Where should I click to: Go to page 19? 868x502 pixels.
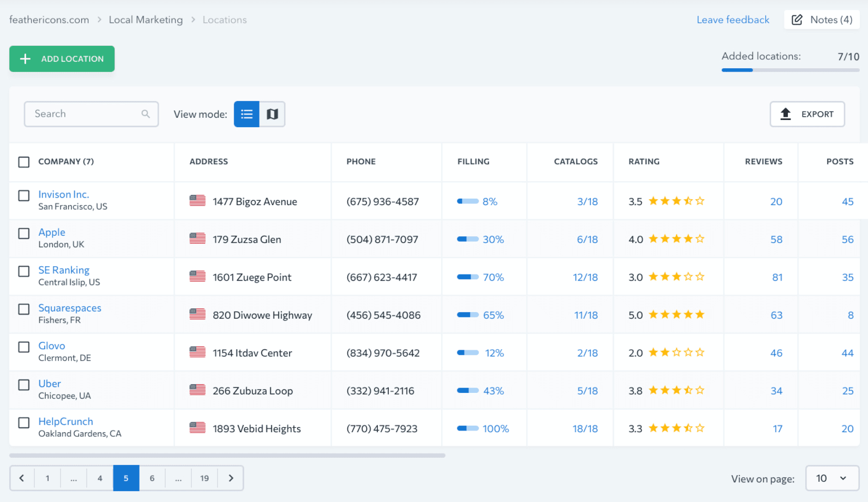coord(204,478)
